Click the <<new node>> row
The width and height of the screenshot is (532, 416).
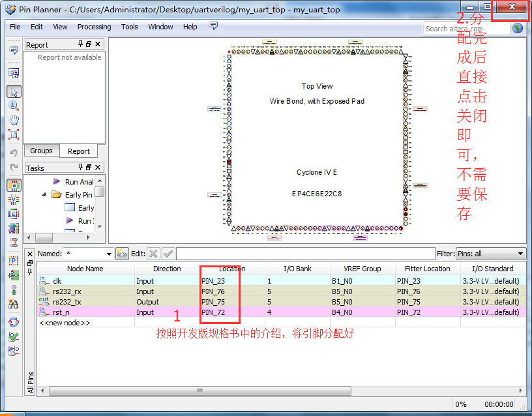(x=65, y=323)
